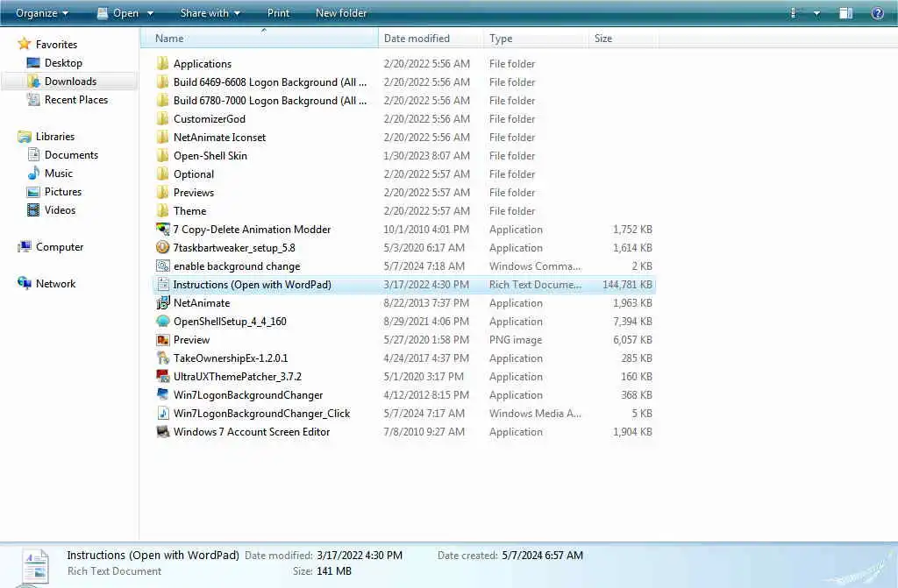Viewport: 898px width, 588px height.
Task: Open the Music library
Action: [x=59, y=173]
